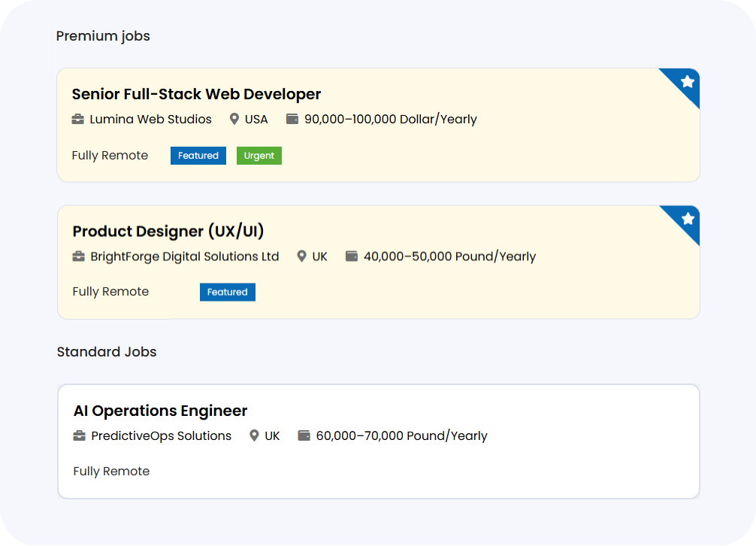Click Featured tag on Senior Full-Stack card
This screenshot has width=756, height=546.
click(198, 156)
